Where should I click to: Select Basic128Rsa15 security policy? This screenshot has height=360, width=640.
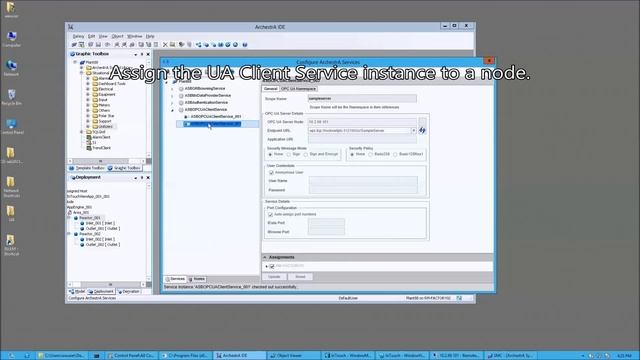click(x=395, y=154)
